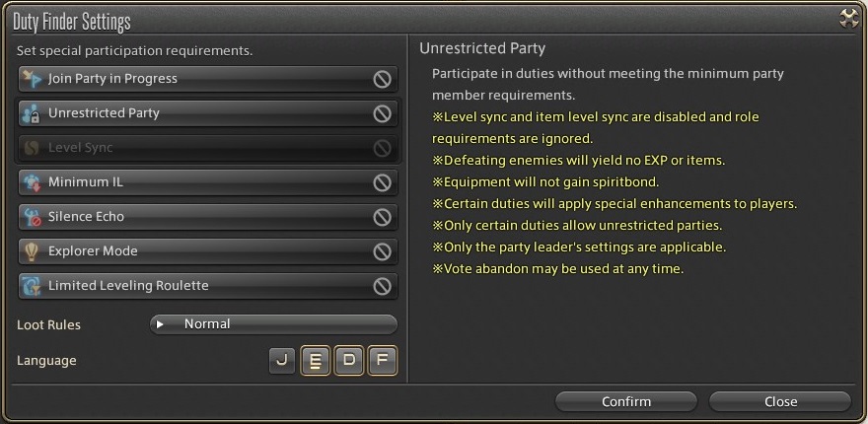
Task: Open the Loot Rules Normal dropdown
Action: pyautogui.click(x=274, y=324)
